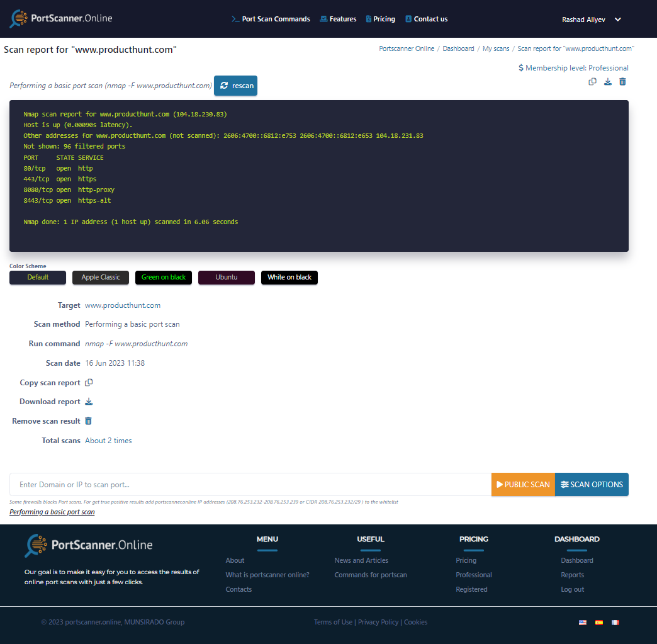Viewport: 657px width, 644px height.
Task: Open the Registered pricing link
Action: [x=471, y=589]
